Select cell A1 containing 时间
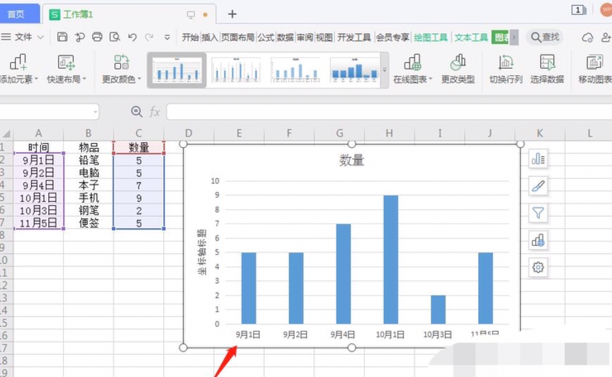Image resolution: width=612 pixels, height=377 pixels. 38,148
